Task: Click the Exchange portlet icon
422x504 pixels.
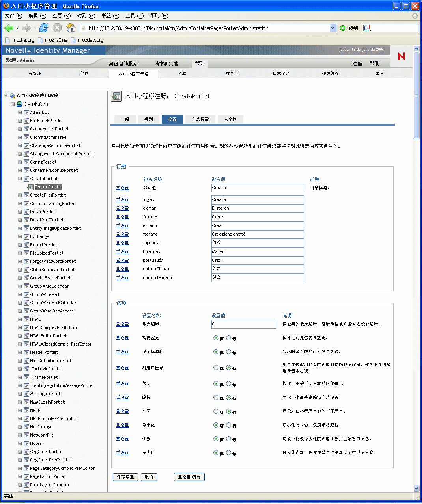Action: [26, 236]
